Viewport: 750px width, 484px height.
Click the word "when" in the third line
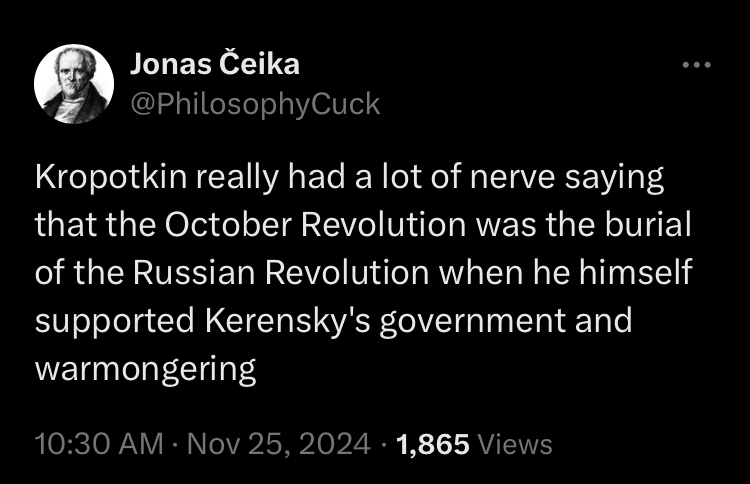coord(481,272)
